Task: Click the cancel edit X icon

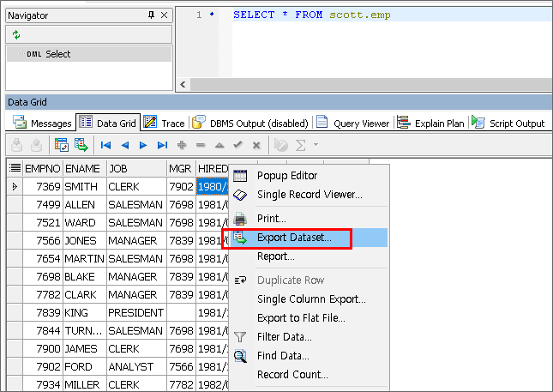Action: [x=256, y=145]
